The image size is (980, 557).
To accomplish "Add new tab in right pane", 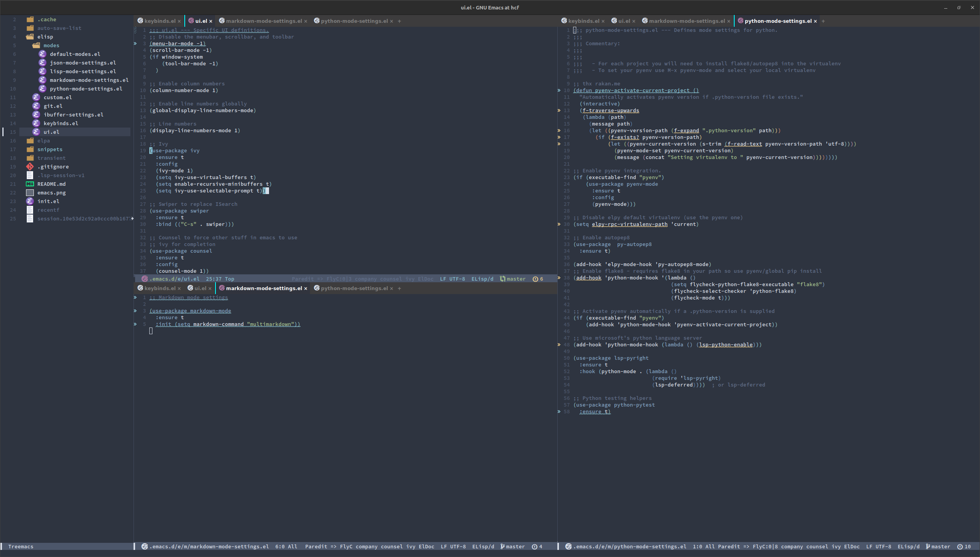I will (823, 21).
